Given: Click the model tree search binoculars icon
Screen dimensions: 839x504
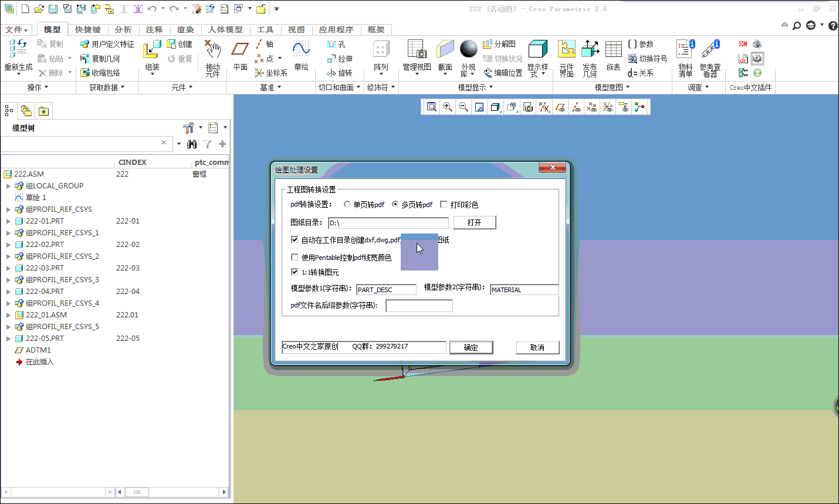Looking at the screenshot, I should (x=191, y=144).
